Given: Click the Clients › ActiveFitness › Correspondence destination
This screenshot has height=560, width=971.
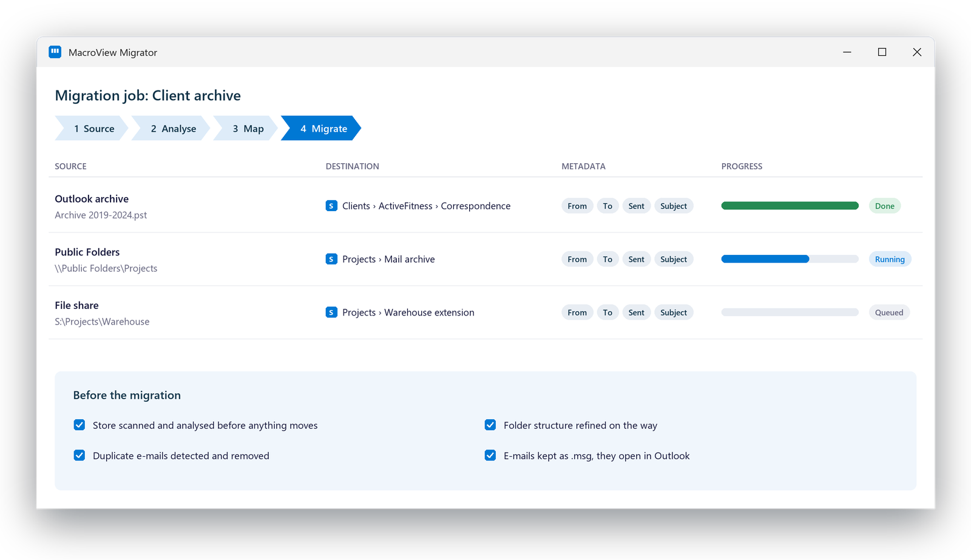Looking at the screenshot, I should click(x=426, y=206).
